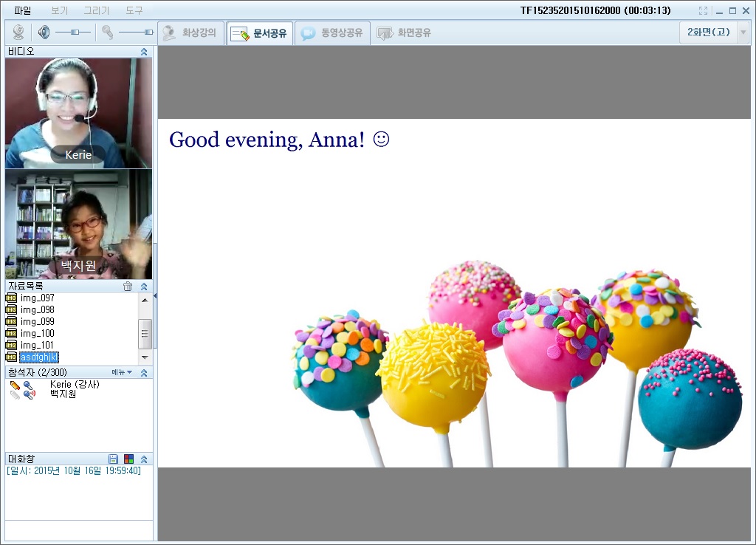The height and width of the screenshot is (545, 756).
Task: Click Kerie's microphone status icon
Action: tap(28, 385)
